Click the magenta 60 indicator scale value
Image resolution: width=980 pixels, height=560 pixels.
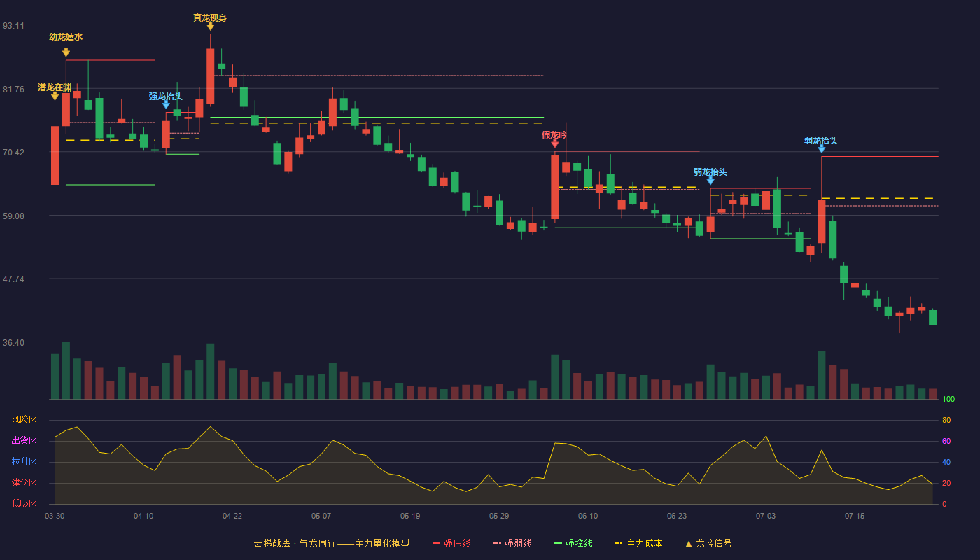coord(946,441)
